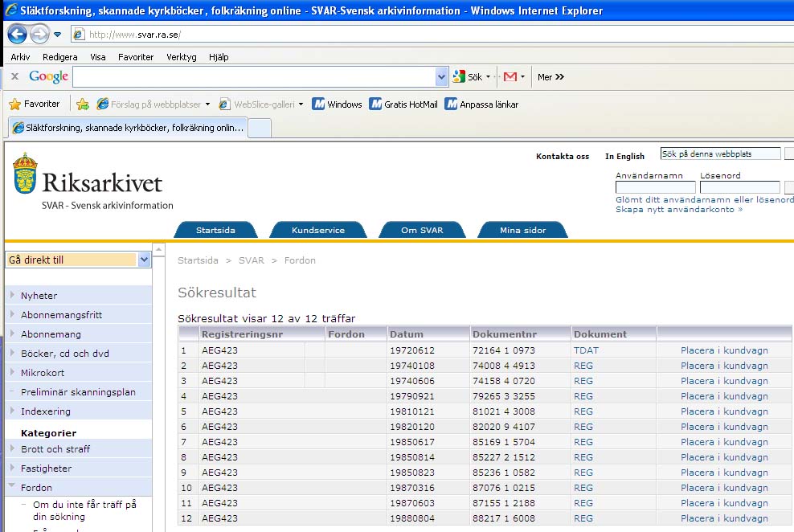Click the 'Skapa nytt användarkonto' link
Image resolution: width=794 pixels, height=532 pixels.
pyautogui.click(x=679, y=209)
